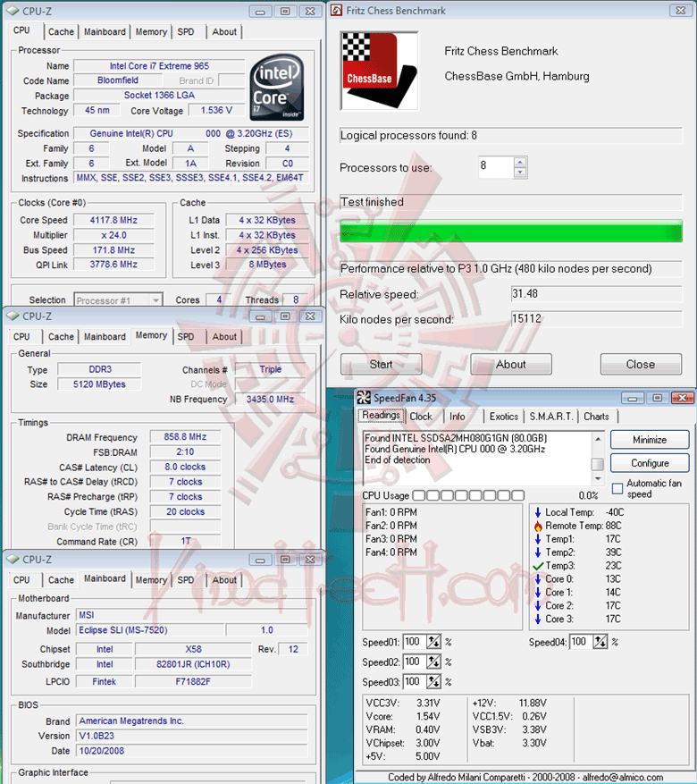Adjust the Speed01 spinner arrows
Viewport: 697px width, 784px height.
(433, 642)
